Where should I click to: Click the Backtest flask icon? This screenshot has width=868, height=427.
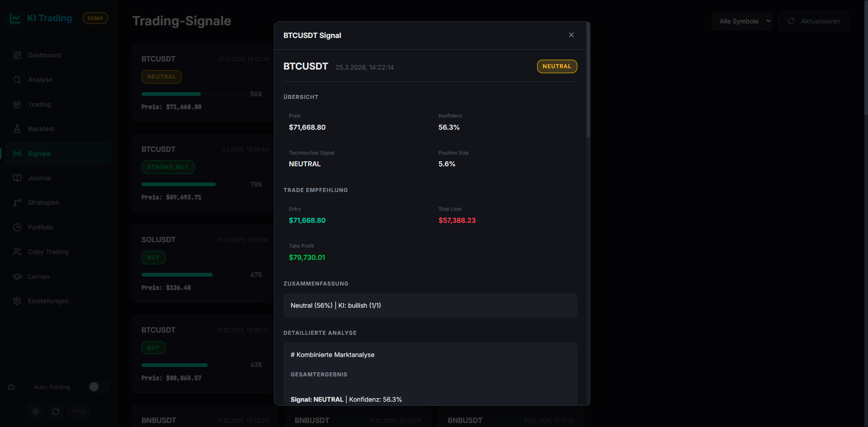click(x=17, y=129)
